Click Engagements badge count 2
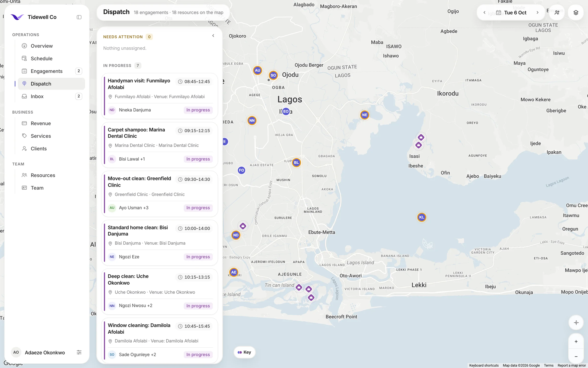This screenshot has width=588, height=368. (79, 71)
